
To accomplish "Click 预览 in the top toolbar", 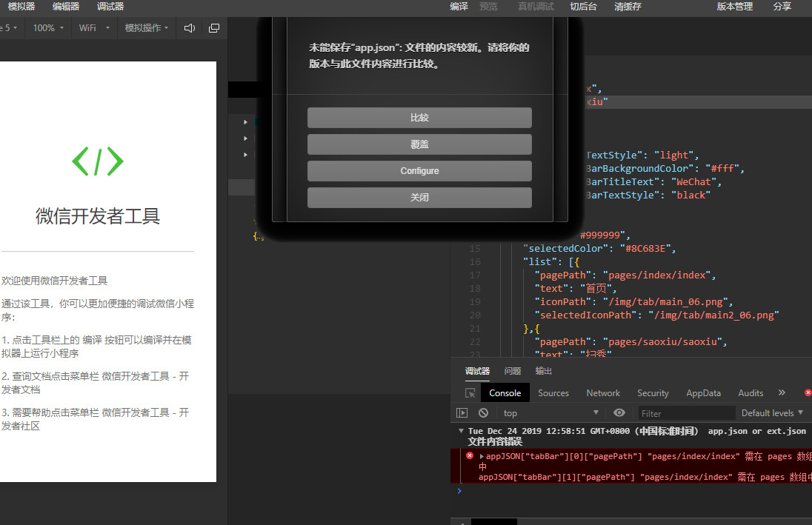I will click(488, 6).
